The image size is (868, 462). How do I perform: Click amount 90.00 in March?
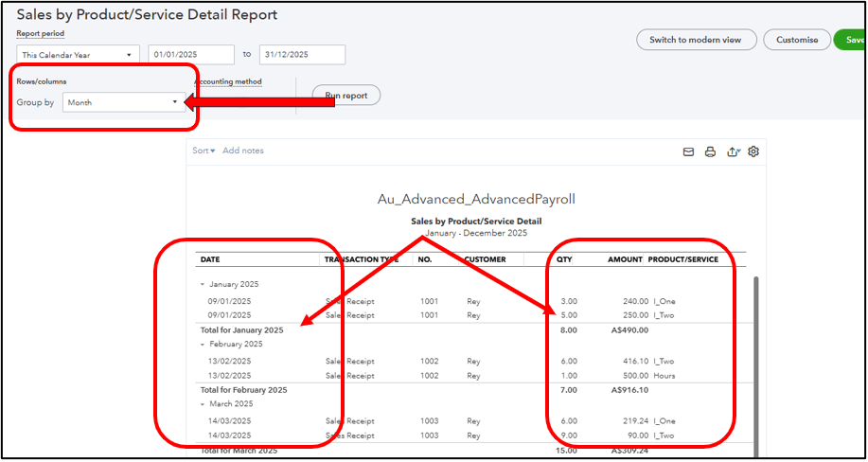[638, 435]
